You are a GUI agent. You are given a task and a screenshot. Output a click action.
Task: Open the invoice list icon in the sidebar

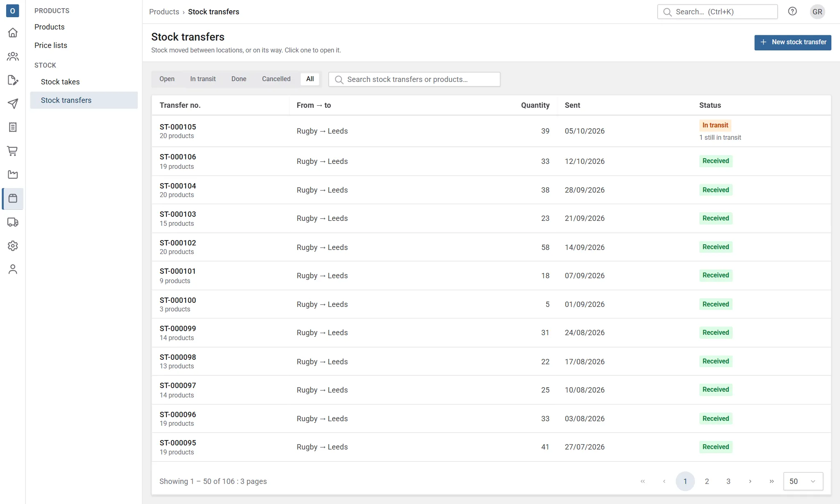pyautogui.click(x=13, y=127)
